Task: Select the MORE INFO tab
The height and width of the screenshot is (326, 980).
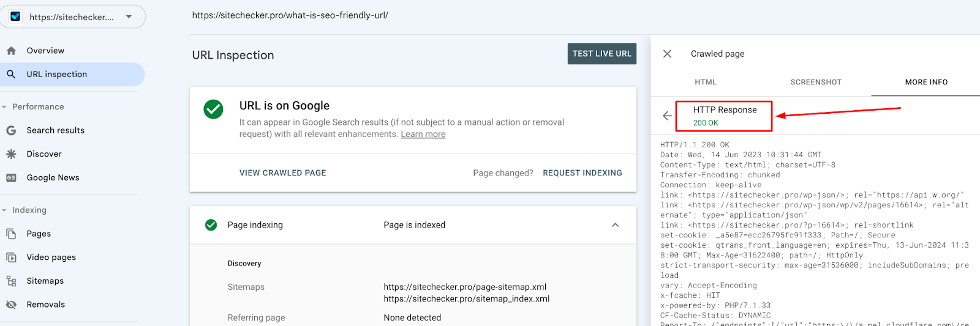Action: [926, 82]
